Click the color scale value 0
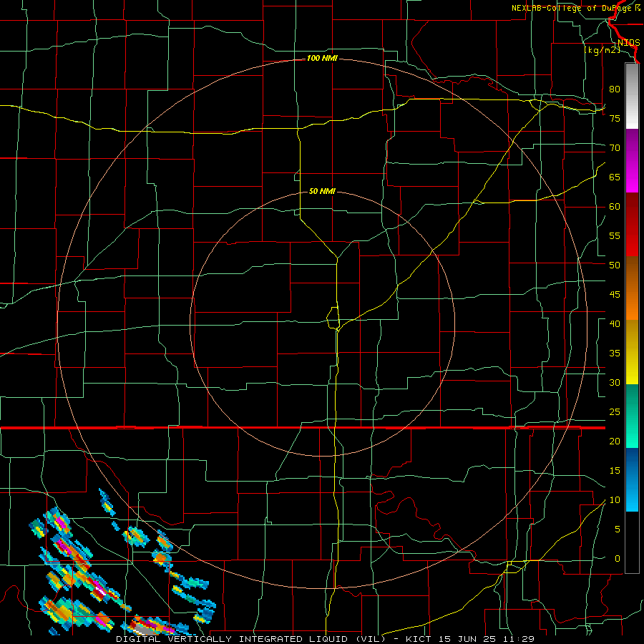The height and width of the screenshot is (644, 644). [x=618, y=559]
